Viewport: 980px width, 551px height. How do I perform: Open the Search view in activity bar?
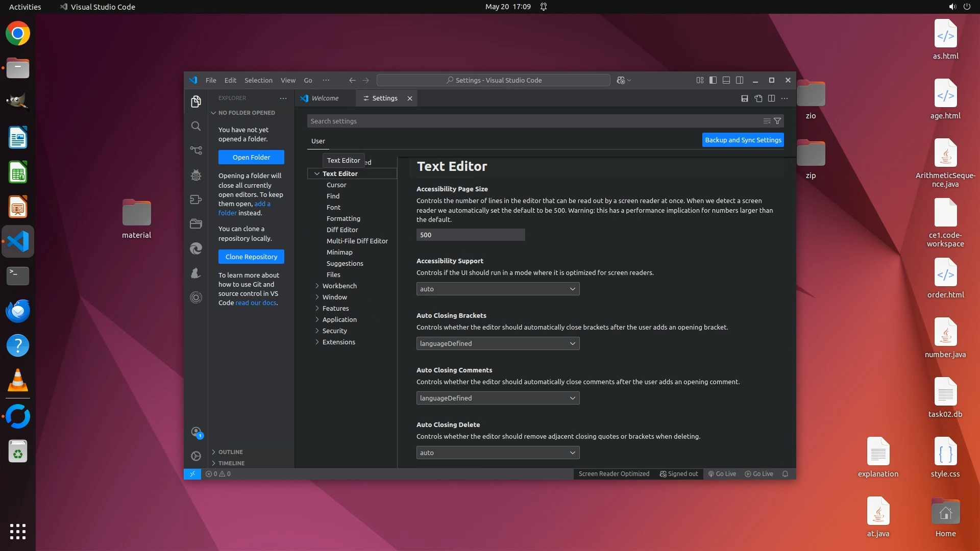pyautogui.click(x=196, y=126)
